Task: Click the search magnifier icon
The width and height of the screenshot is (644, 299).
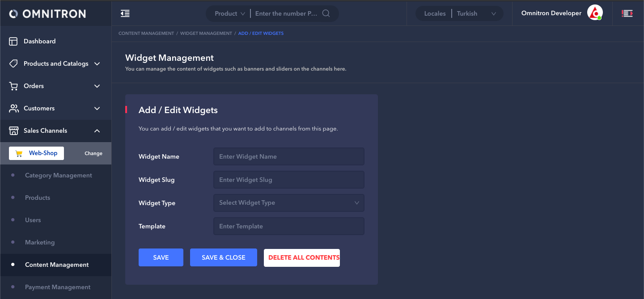Action: pos(326,13)
